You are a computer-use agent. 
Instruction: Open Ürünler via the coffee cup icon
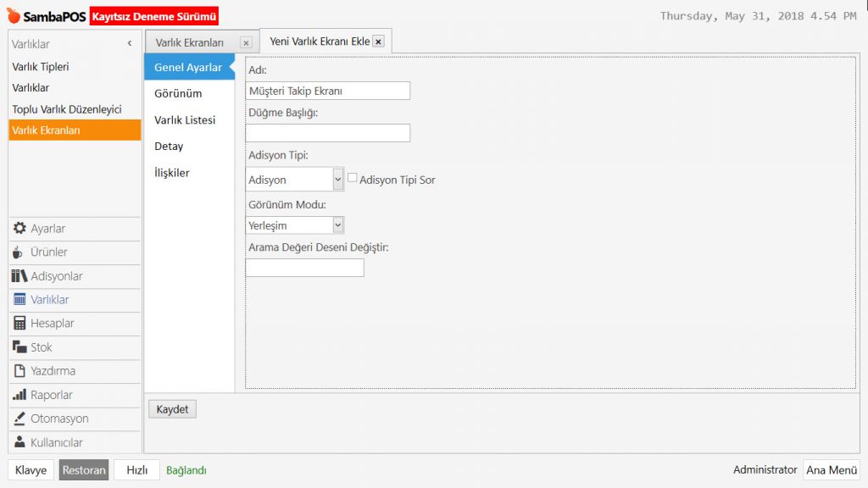(x=19, y=252)
